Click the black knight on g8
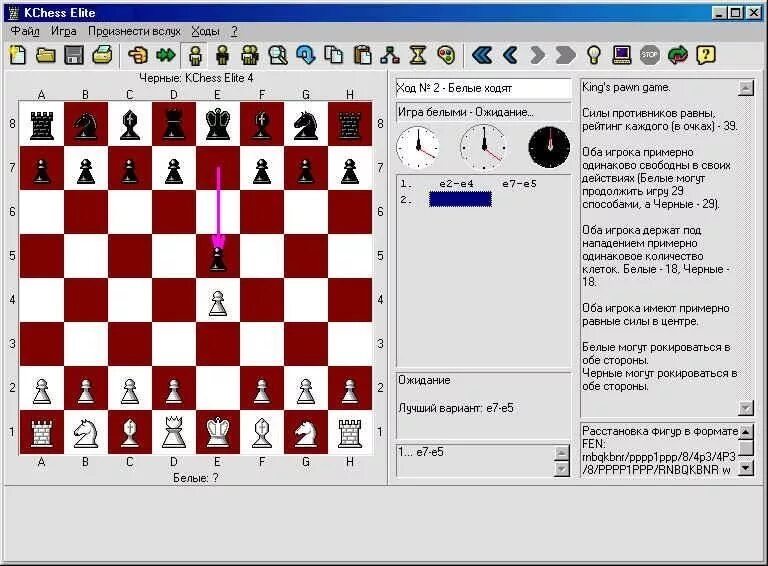768x566 pixels. 306,125
